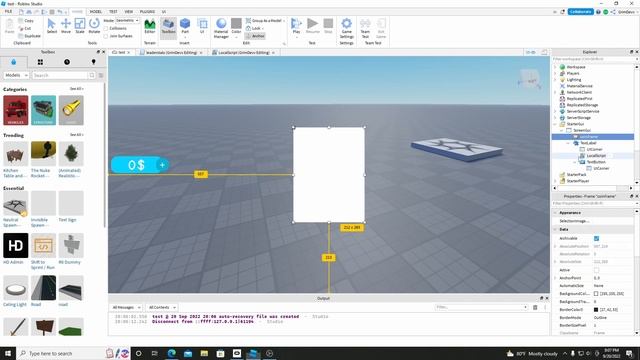Click the Ceiling Light thumbnail in Toolbox
The height and width of the screenshot is (360, 640).
16,288
